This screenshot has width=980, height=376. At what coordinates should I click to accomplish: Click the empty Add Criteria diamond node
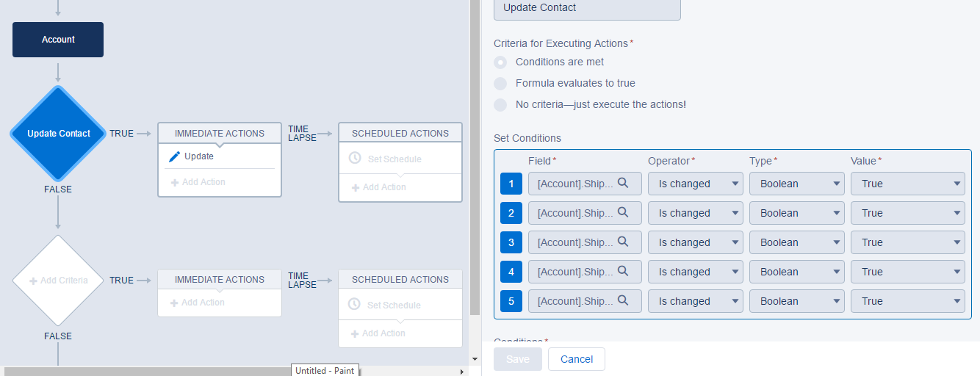pyautogui.click(x=58, y=281)
